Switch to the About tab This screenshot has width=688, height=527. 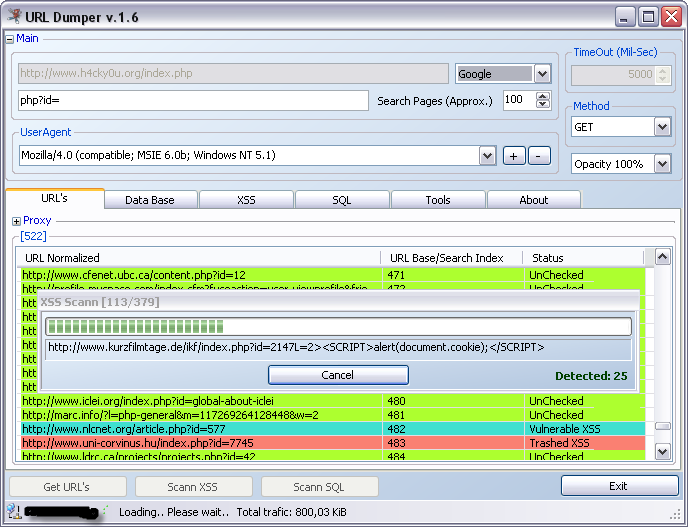pyautogui.click(x=534, y=200)
